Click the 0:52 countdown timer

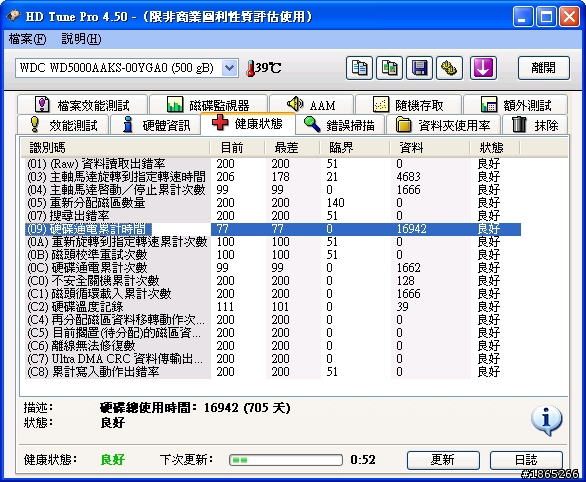click(363, 460)
